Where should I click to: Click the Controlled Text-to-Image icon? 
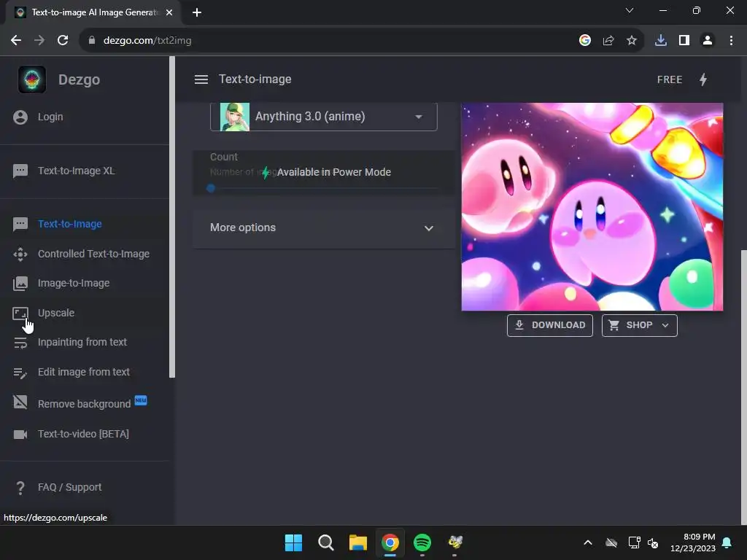pyautogui.click(x=20, y=254)
